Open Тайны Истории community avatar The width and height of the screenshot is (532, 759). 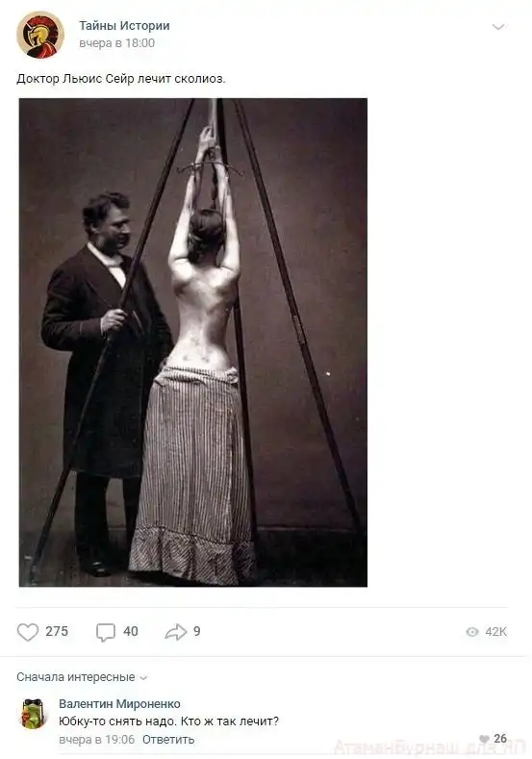(40, 35)
